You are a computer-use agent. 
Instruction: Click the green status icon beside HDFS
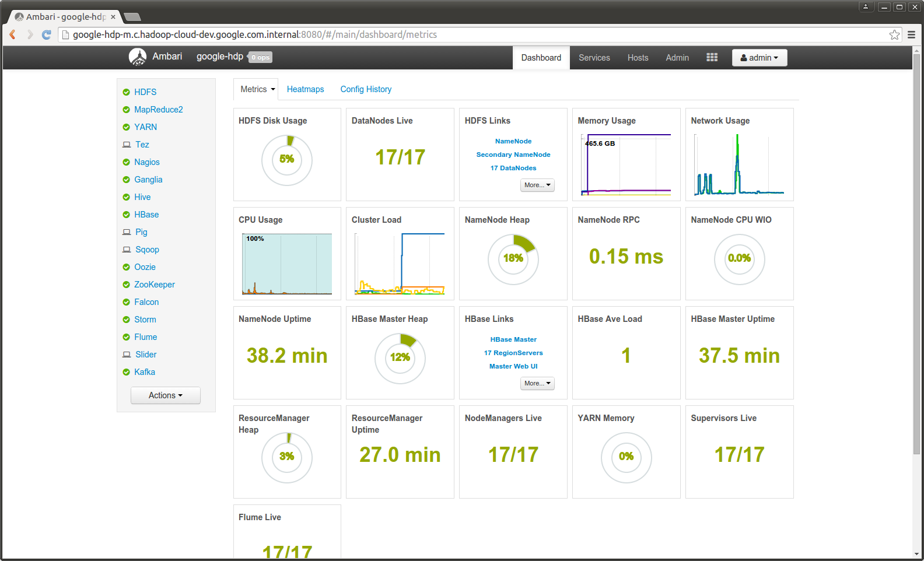(x=126, y=92)
